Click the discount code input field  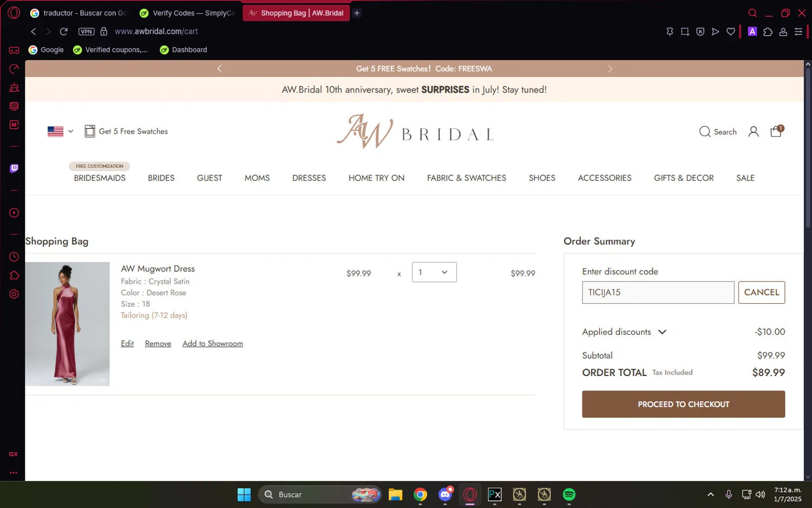[x=658, y=292]
